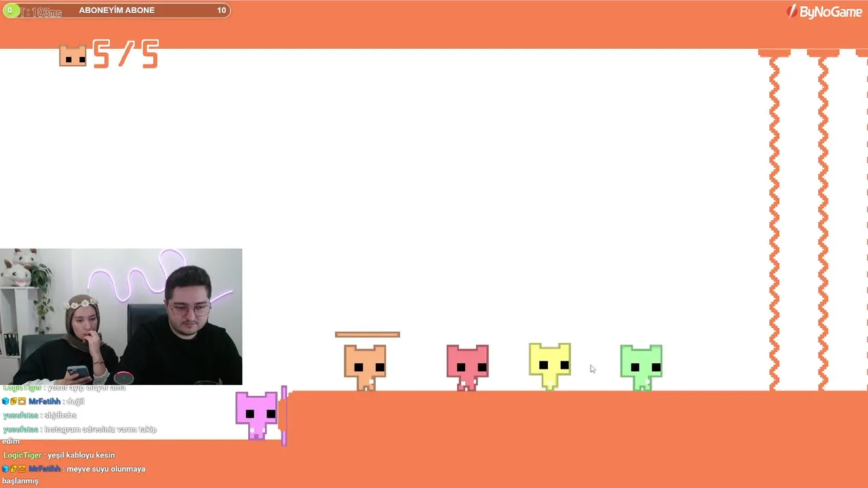Click chat message 'Instagram adresiniz varmı takip edim'
The image size is (868, 488).
tap(79, 435)
